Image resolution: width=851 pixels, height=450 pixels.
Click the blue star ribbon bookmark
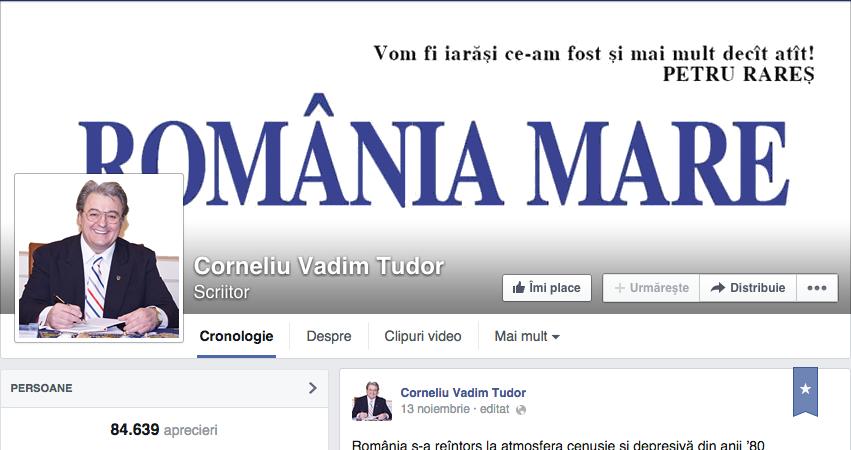point(805,391)
